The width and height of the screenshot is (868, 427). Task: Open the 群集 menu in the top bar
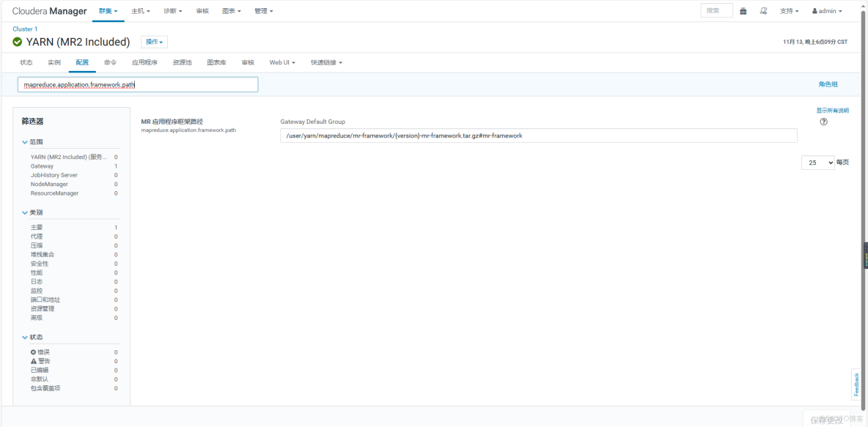(107, 10)
